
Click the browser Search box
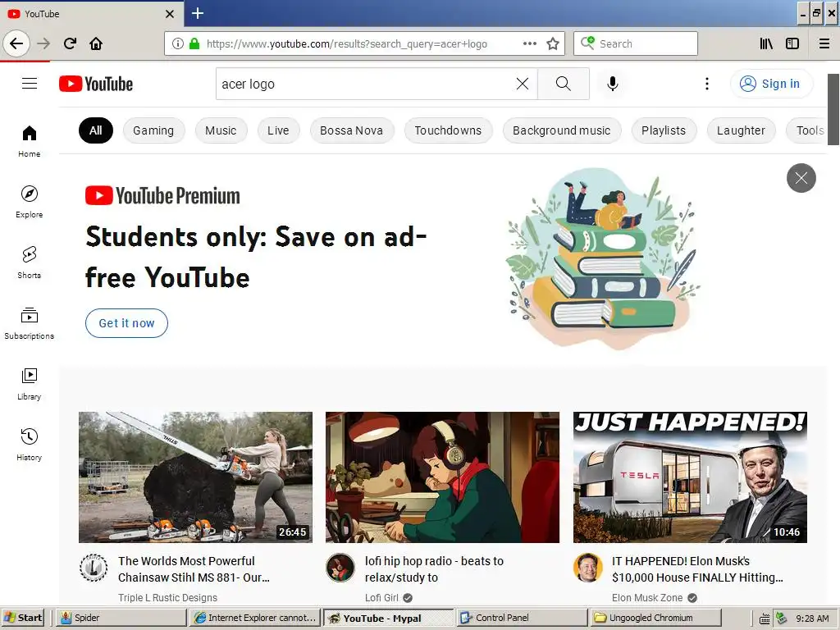[x=636, y=43]
